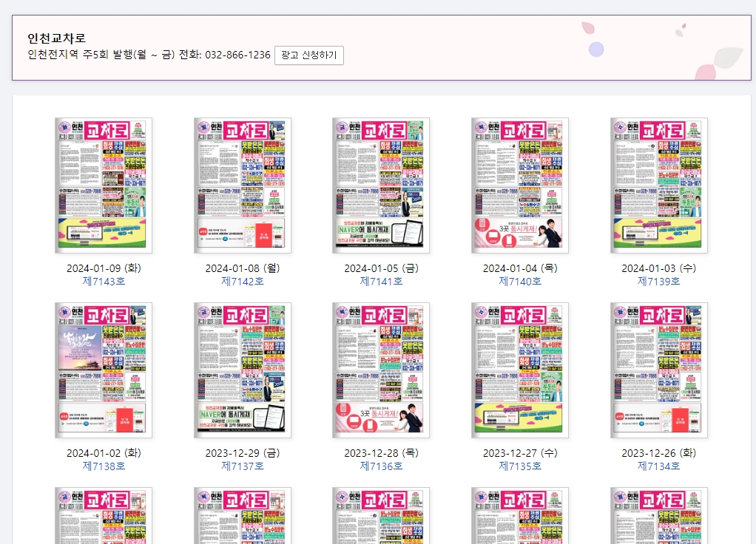Open the 2024-01-08 newspaper thumbnail
756x544 pixels.
click(242, 185)
